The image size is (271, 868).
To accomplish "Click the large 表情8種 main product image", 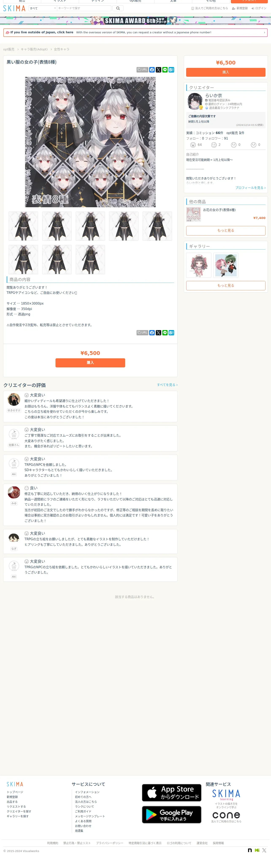I will (x=91, y=142).
